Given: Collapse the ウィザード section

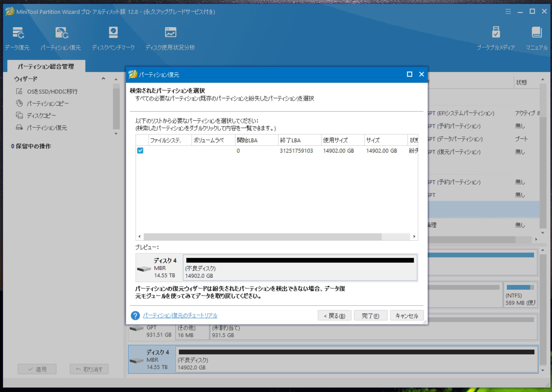Looking at the screenshot, I should pyautogui.click(x=103, y=79).
